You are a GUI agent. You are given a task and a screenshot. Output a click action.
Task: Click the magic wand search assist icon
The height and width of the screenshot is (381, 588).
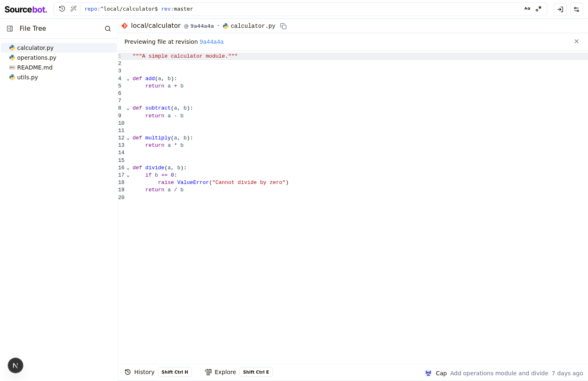click(x=73, y=9)
